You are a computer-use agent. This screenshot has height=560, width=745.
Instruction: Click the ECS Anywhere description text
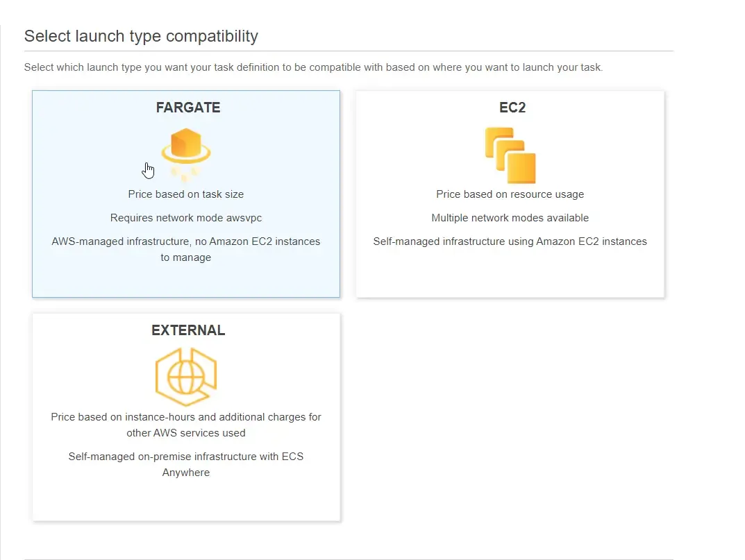[x=185, y=464]
